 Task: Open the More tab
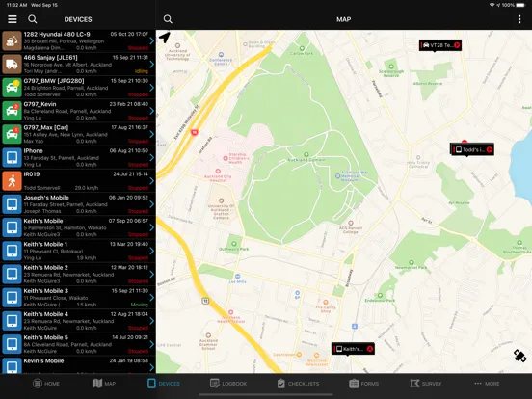[487, 384]
